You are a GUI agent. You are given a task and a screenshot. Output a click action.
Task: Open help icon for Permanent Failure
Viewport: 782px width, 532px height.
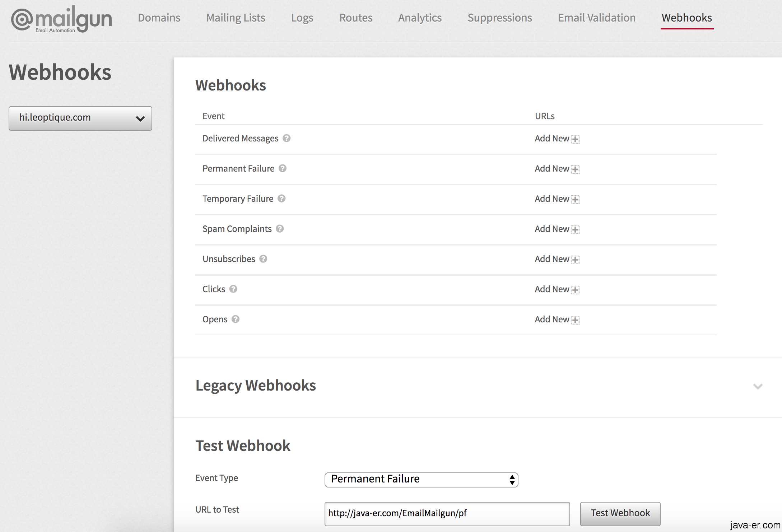283,168
